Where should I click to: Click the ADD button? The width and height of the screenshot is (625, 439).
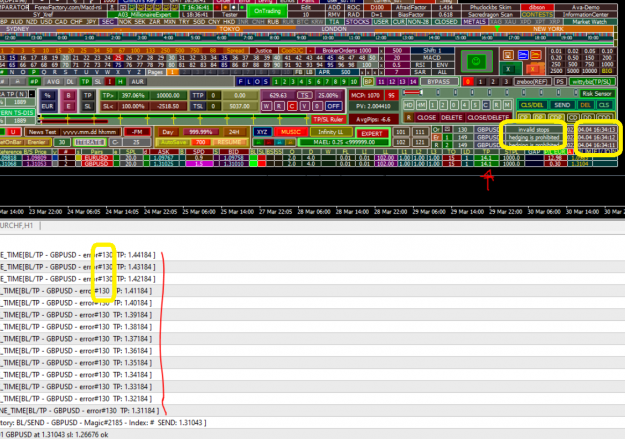coord(334,7)
